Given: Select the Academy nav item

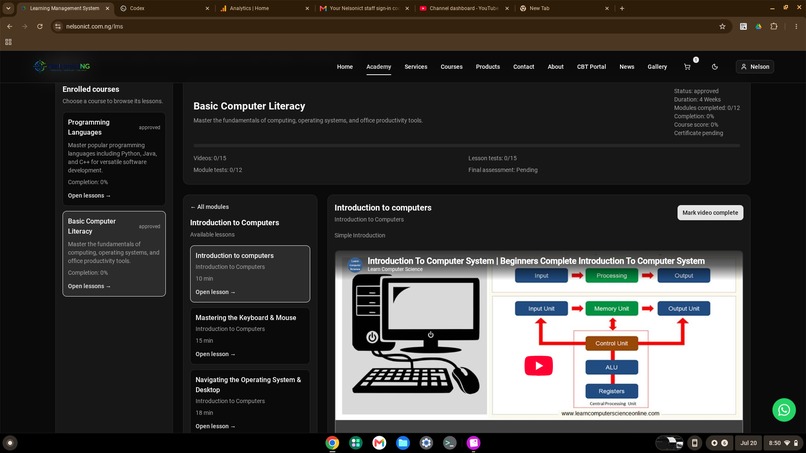Looking at the screenshot, I should coord(378,67).
